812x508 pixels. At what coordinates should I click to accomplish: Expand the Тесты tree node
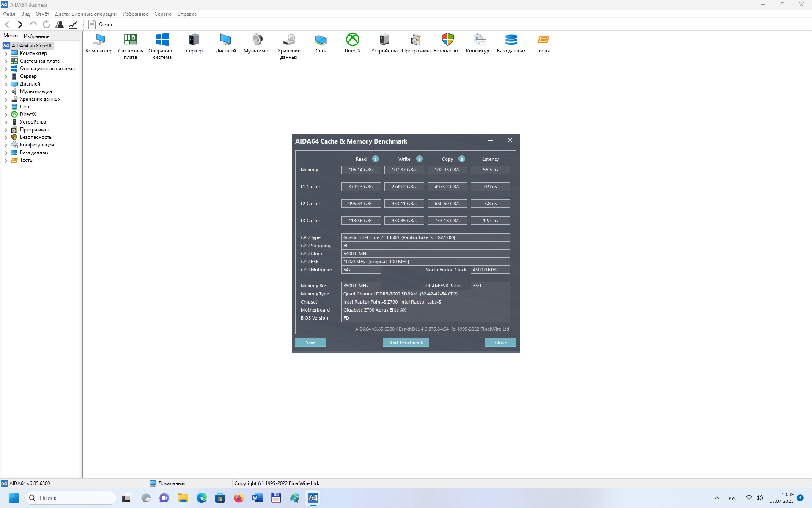tap(6, 160)
